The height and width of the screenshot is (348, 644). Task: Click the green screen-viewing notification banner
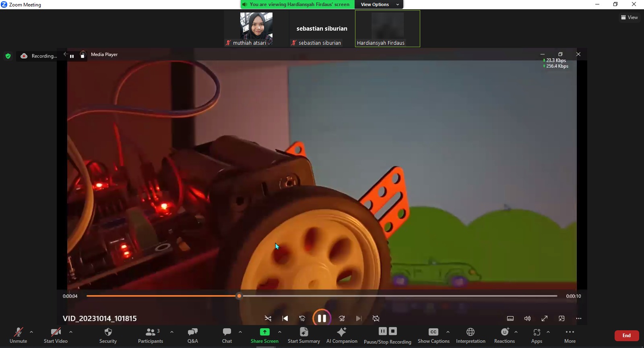tap(297, 4)
